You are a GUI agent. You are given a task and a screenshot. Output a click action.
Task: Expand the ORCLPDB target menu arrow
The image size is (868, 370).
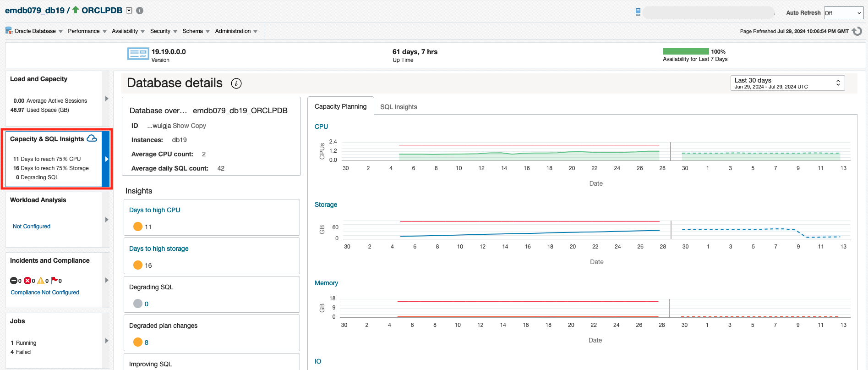click(129, 11)
